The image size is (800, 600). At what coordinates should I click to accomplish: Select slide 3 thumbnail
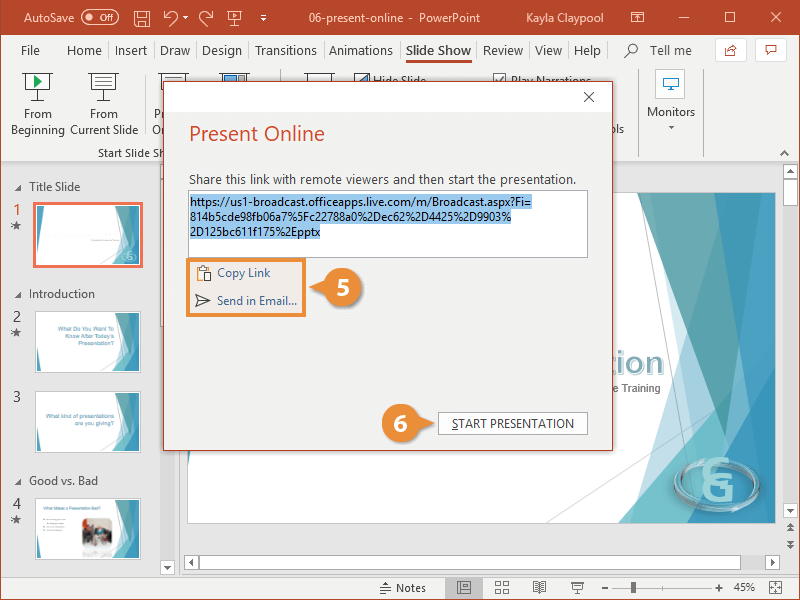pos(88,421)
